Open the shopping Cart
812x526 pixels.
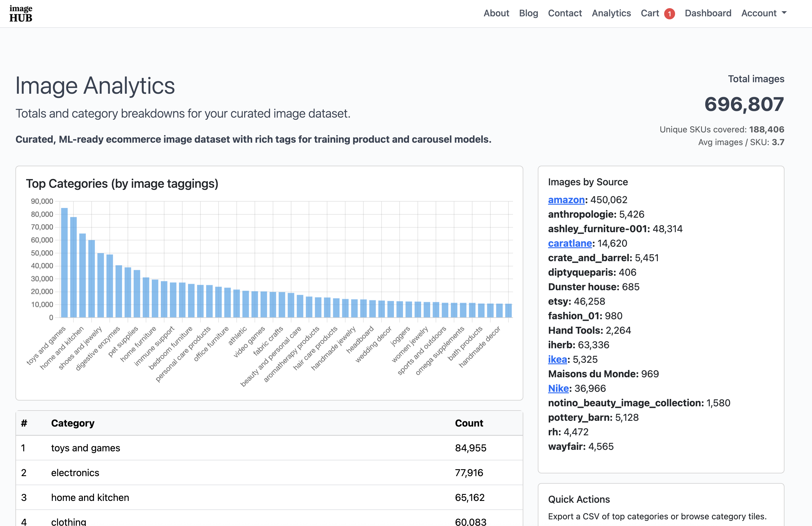pos(650,13)
